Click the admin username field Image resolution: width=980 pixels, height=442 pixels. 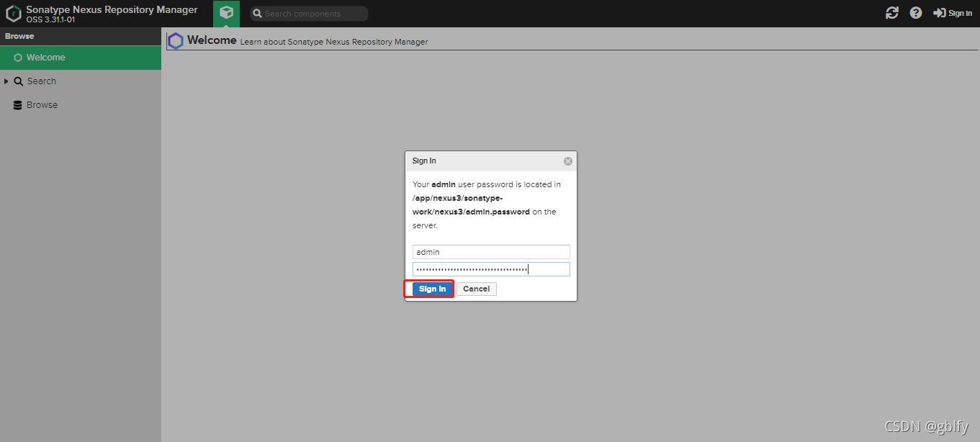pos(491,252)
